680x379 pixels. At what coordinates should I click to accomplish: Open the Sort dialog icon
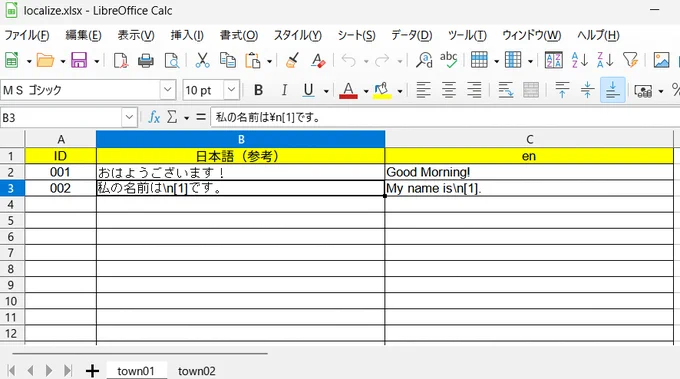point(554,60)
